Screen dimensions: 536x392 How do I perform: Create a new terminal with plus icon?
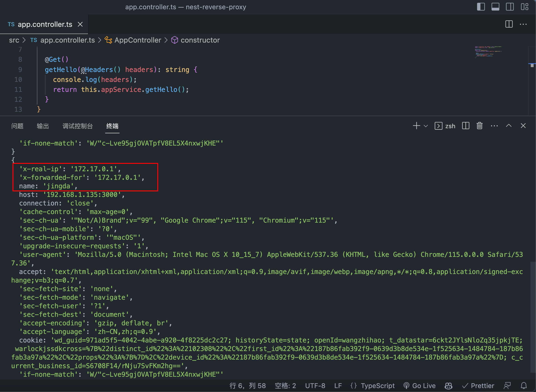pos(416,126)
